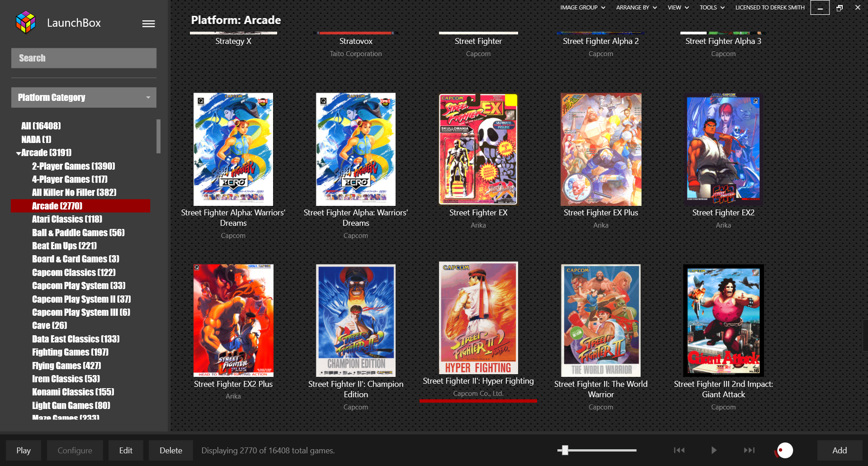Select NADA (1) category
The width and height of the screenshot is (868, 466).
36,139
